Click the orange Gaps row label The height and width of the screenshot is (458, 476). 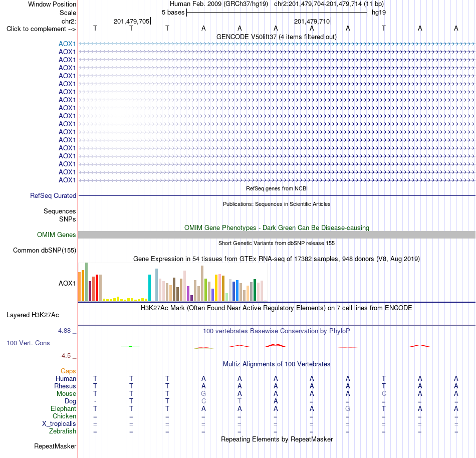point(68,371)
